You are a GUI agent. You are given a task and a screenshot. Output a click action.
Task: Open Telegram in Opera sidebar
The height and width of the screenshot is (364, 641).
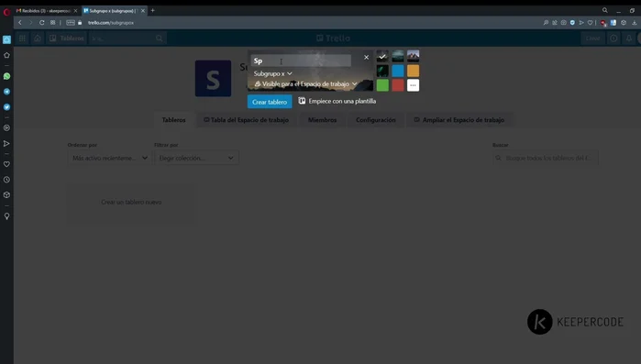click(x=6, y=92)
